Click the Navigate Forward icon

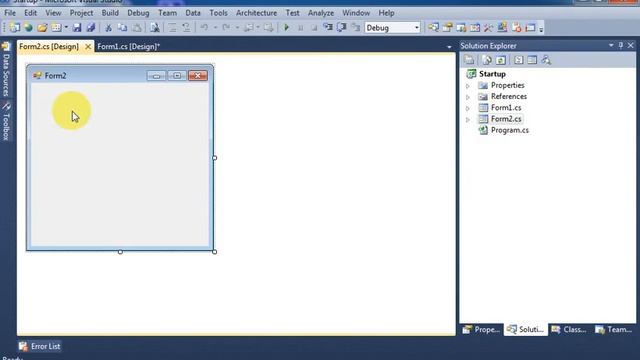coord(269,28)
